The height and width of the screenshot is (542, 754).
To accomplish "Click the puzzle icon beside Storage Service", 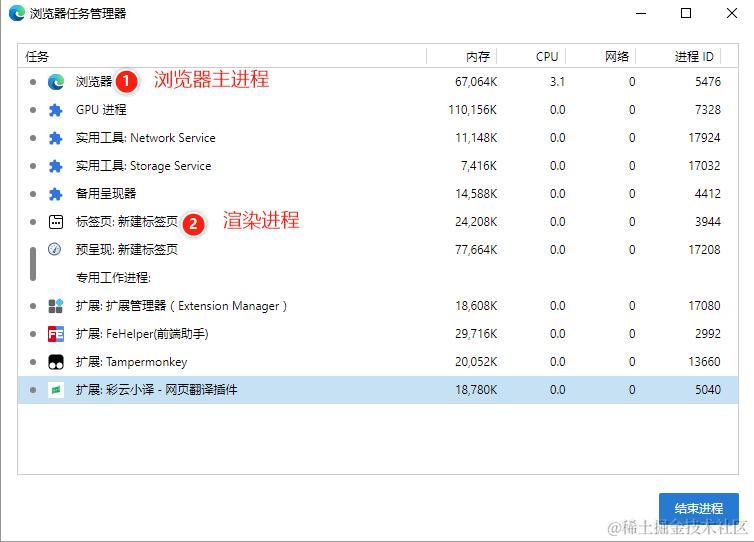I will [56, 166].
